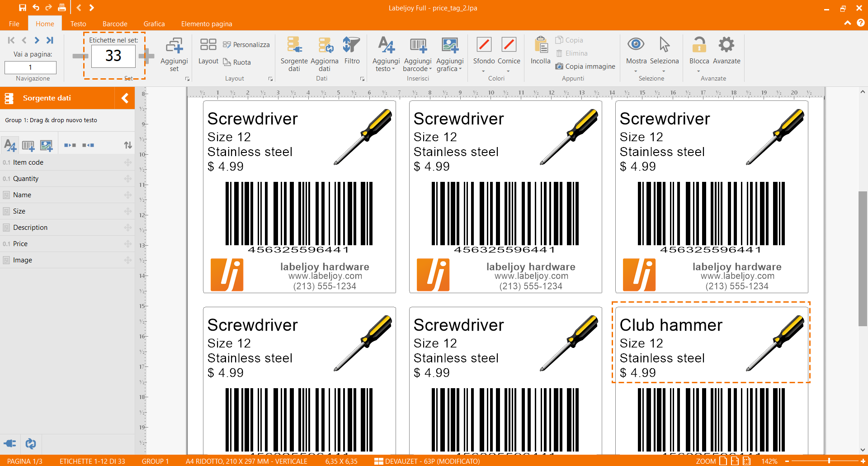Viewport: 868px width, 466px height.
Task: Select add text field mode in panel
Action: click(10, 145)
